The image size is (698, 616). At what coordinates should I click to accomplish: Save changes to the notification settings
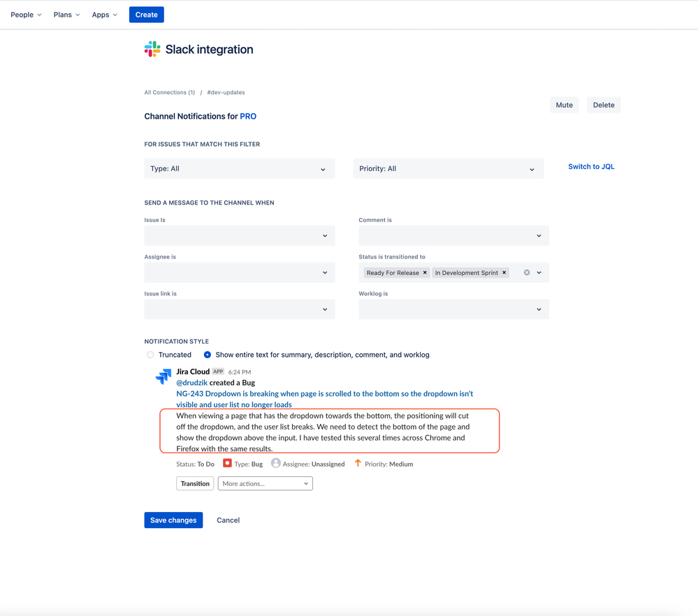coord(173,520)
